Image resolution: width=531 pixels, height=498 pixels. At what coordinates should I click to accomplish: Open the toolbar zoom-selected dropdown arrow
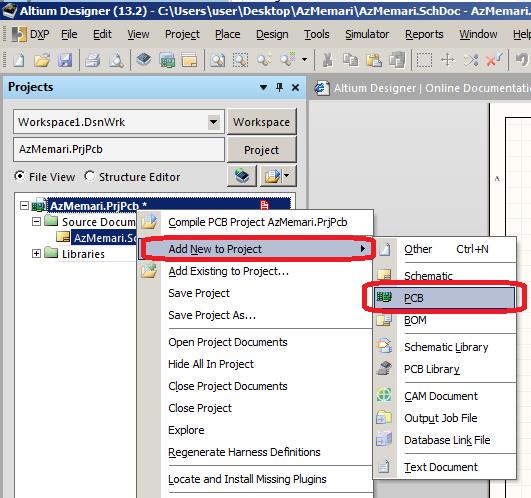click(x=304, y=60)
